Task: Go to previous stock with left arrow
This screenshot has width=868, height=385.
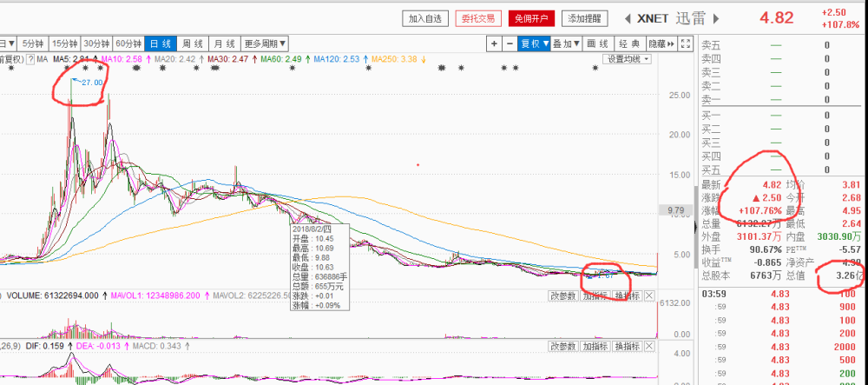Action: click(x=629, y=18)
